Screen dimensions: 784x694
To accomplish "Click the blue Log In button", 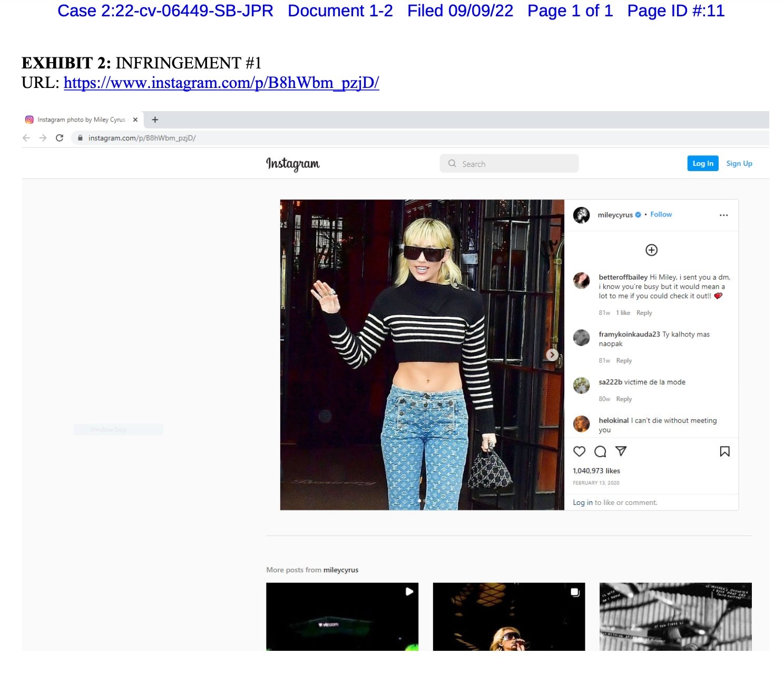I will point(702,164).
